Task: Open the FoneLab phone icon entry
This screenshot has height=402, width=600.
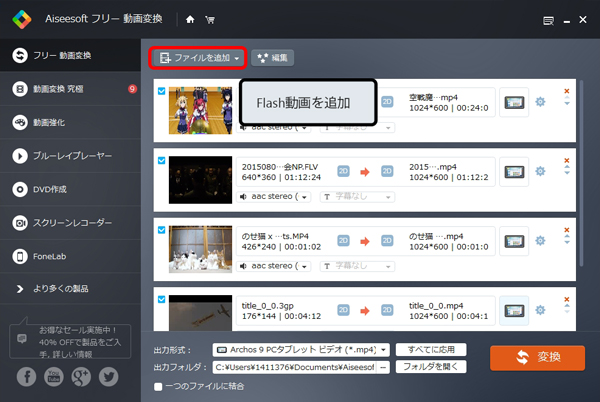Action: pyautogui.click(x=70, y=256)
